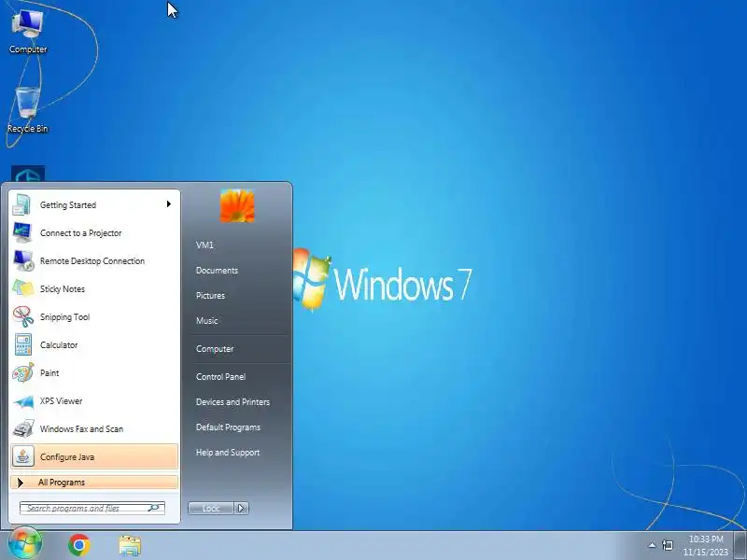
Task: Click the Show desktop strip at taskbar end
Action: (740, 545)
